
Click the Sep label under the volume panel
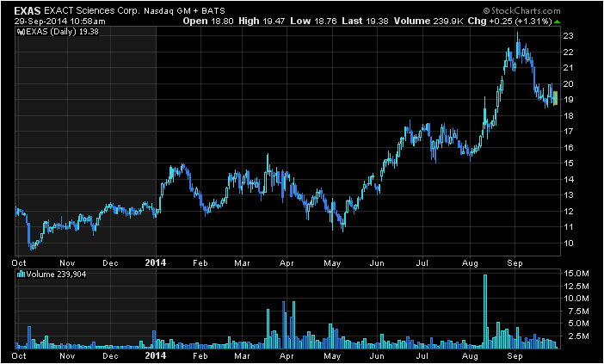[515, 356]
